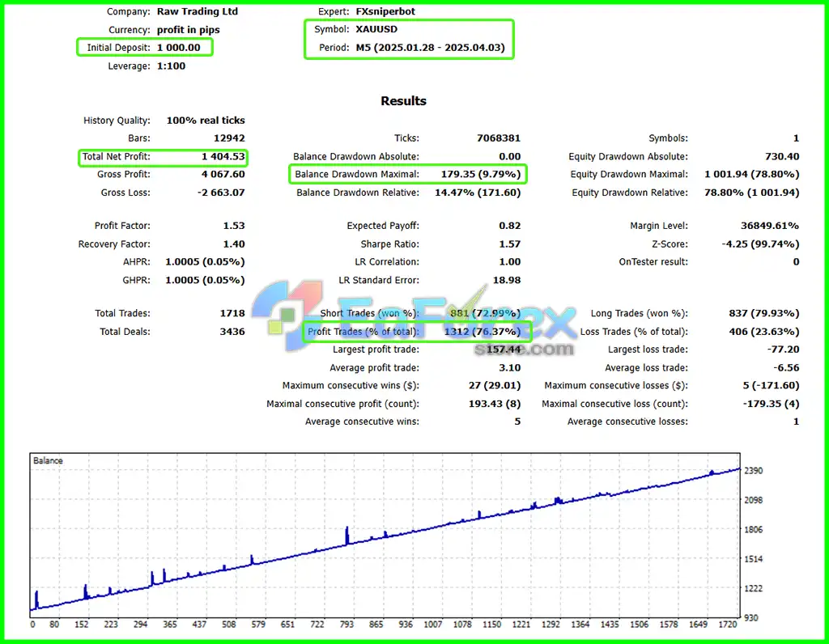Click the Loss Trades value 406 (23.63%)
The height and width of the screenshot is (644, 829).
[x=764, y=332]
